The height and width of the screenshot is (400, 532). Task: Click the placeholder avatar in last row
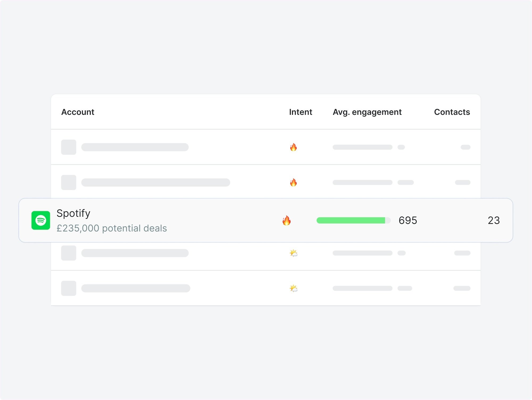pyautogui.click(x=69, y=288)
